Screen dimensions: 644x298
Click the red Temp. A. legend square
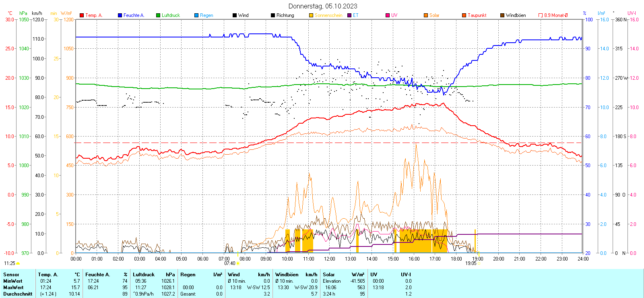pyautogui.click(x=82, y=15)
